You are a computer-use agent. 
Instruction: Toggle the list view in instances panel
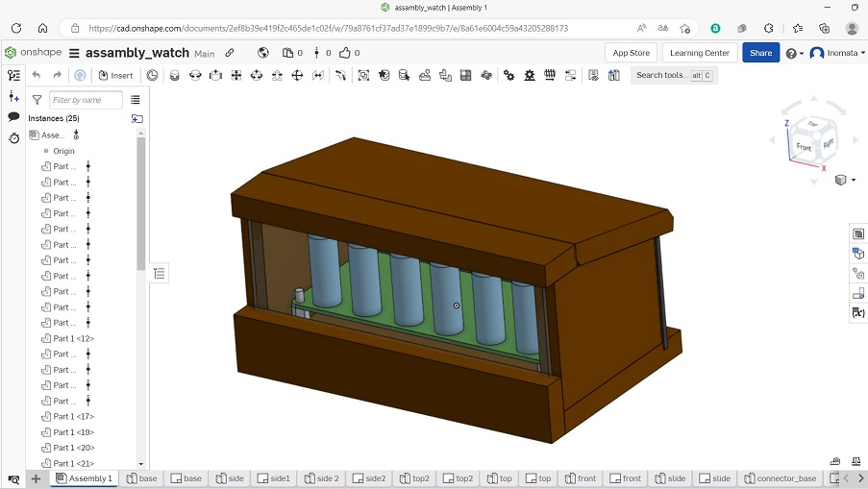[136, 99]
